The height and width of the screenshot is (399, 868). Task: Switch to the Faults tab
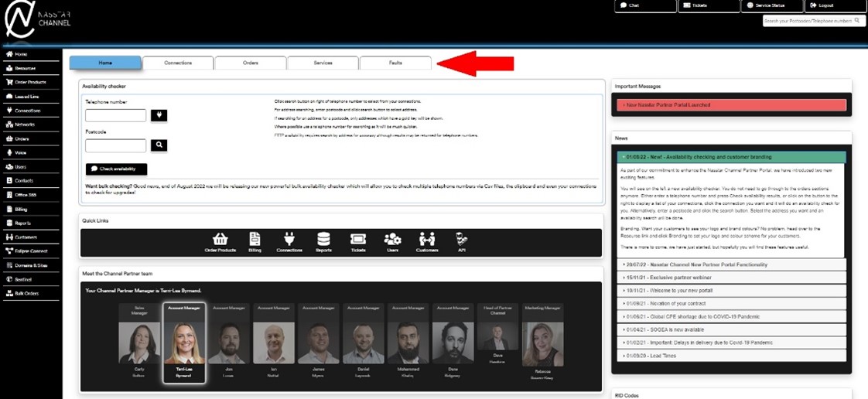(395, 63)
